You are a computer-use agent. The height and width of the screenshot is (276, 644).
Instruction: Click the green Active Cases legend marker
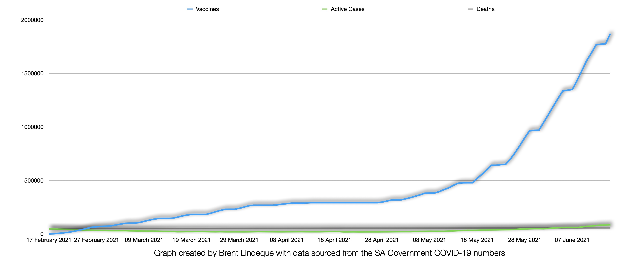325,9
